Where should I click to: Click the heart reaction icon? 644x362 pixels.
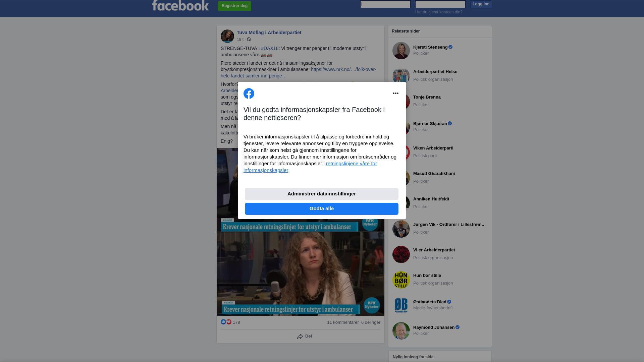point(229,322)
